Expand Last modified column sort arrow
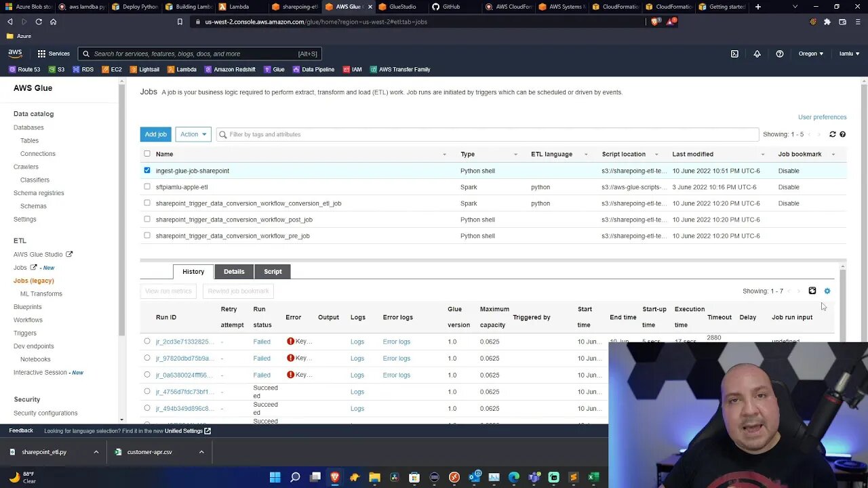 [x=763, y=155]
